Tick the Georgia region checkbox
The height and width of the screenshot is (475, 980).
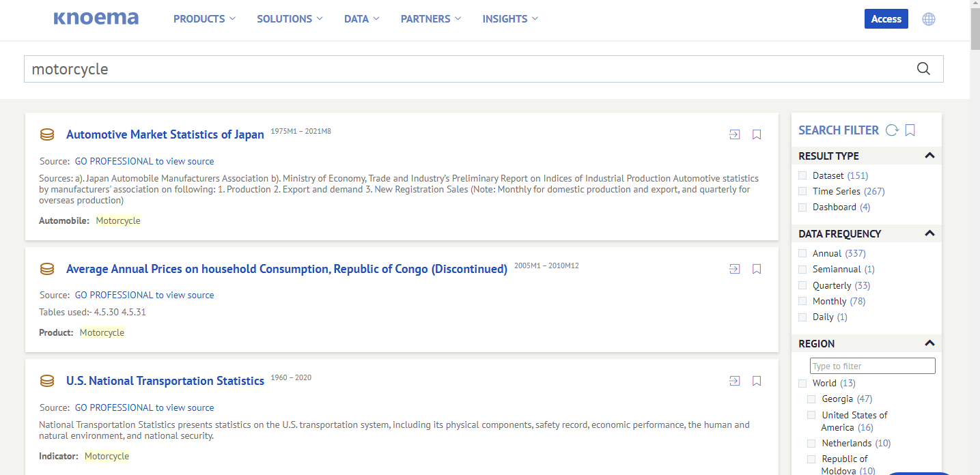coord(811,399)
